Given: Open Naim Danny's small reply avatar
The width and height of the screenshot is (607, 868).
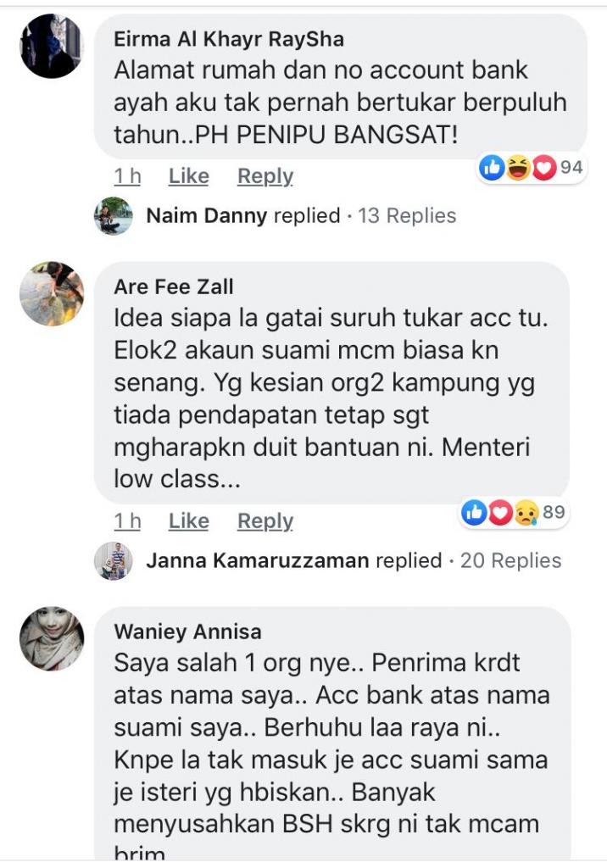Looking at the screenshot, I should 113,216.
